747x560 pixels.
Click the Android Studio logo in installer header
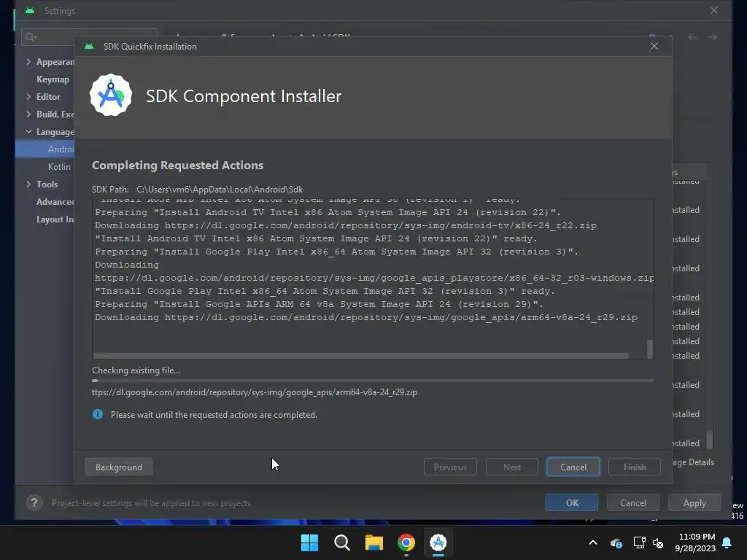(x=111, y=95)
